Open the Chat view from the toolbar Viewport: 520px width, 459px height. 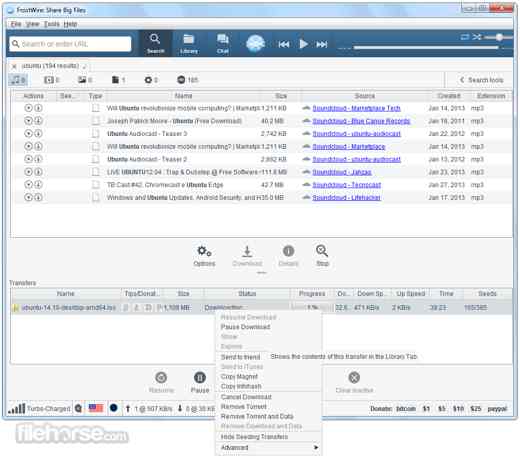(222, 43)
